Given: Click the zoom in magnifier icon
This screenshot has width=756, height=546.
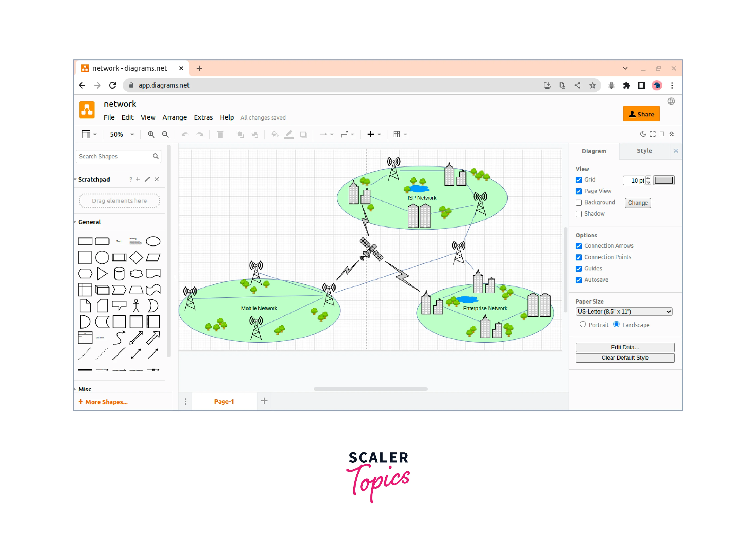Looking at the screenshot, I should coord(151,135).
